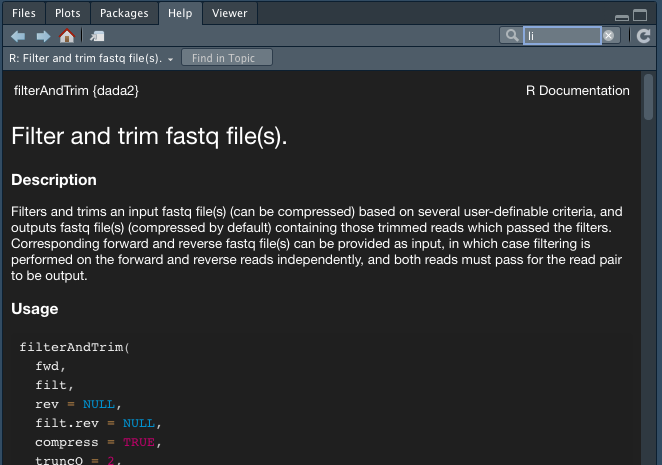The width and height of the screenshot is (662, 465).
Task: Minimize the Help pane
Action: pos(621,17)
